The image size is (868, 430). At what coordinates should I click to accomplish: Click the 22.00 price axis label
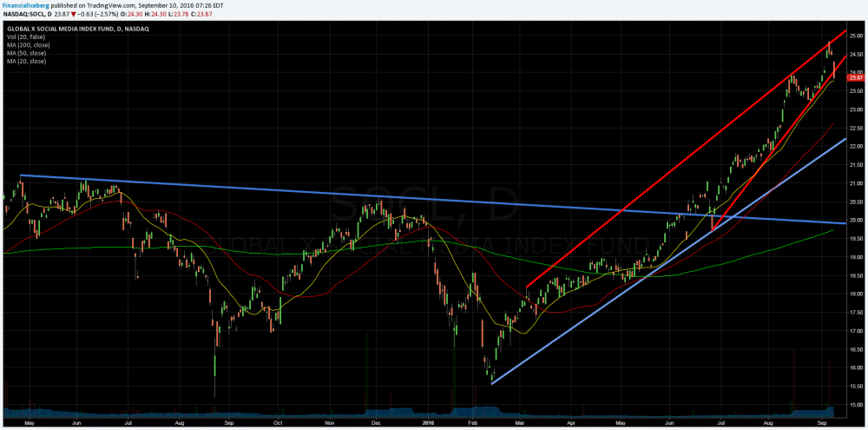pyautogui.click(x=856, y=146)
